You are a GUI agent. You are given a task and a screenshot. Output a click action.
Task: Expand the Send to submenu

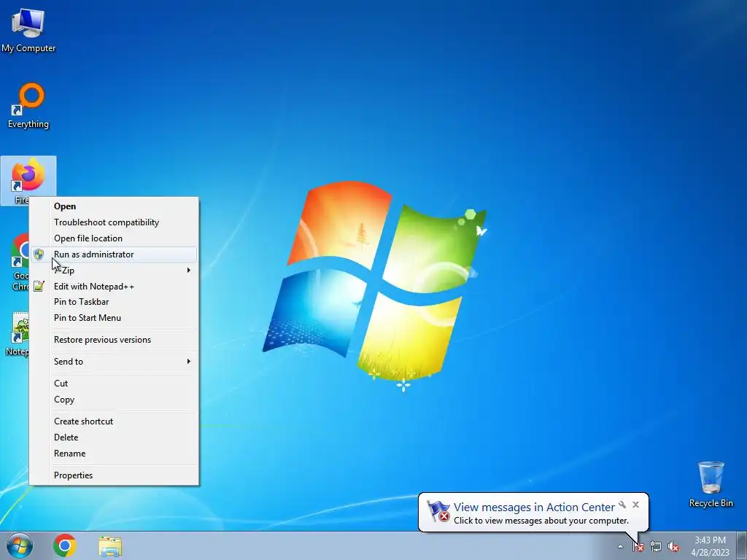coord(114,362)
